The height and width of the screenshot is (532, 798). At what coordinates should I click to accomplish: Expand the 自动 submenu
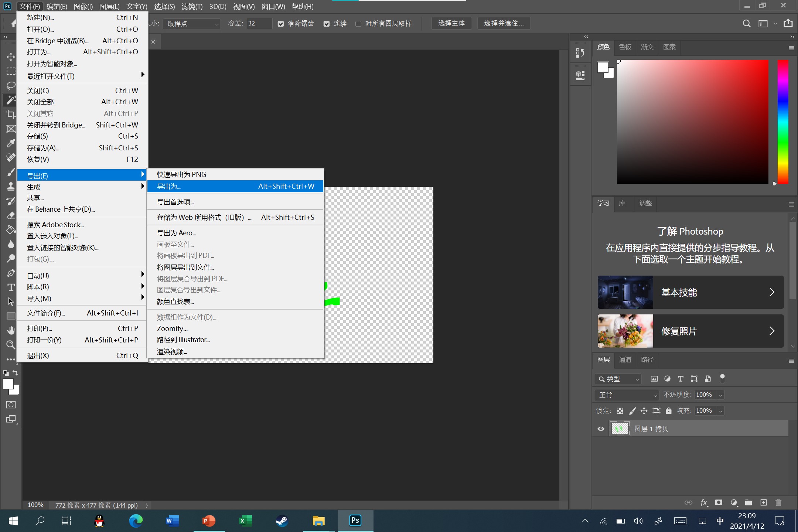[83, 276]
